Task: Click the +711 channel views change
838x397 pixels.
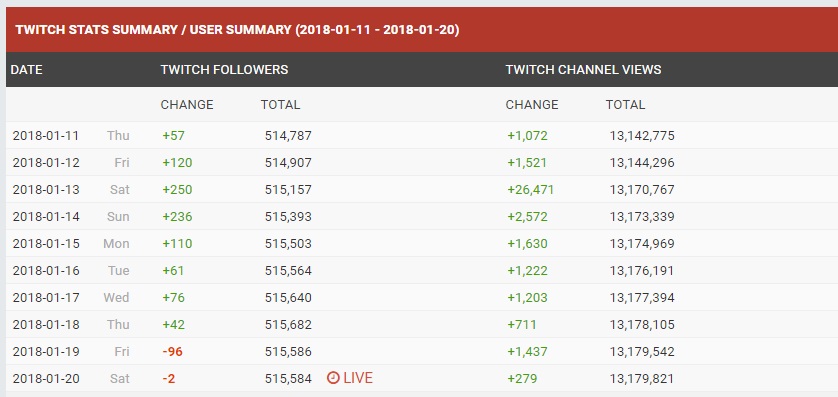Action: click(522, 325)
